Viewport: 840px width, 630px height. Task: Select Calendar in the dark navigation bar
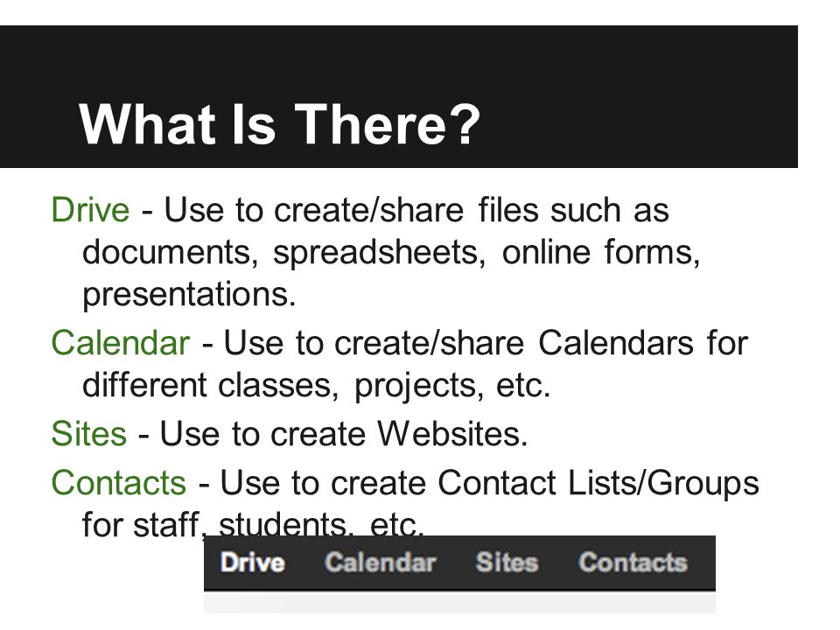click(381, 563)
